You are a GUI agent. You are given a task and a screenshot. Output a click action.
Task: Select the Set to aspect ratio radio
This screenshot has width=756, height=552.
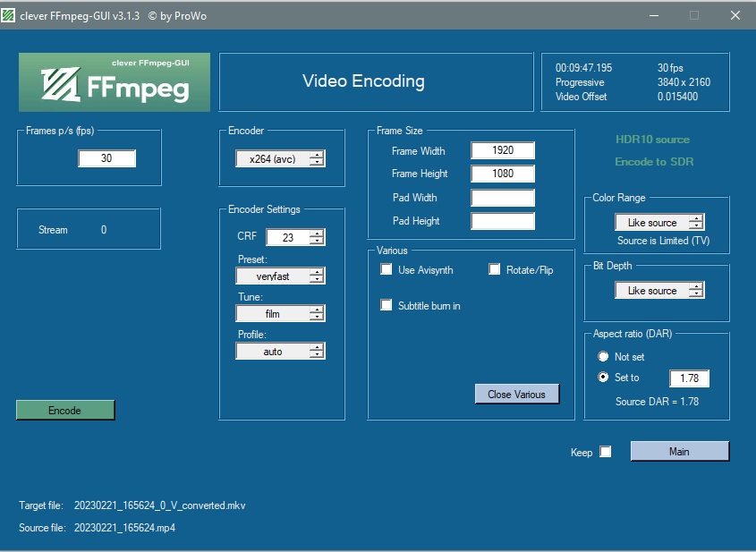pyautogui.click(x=603, y=377)
